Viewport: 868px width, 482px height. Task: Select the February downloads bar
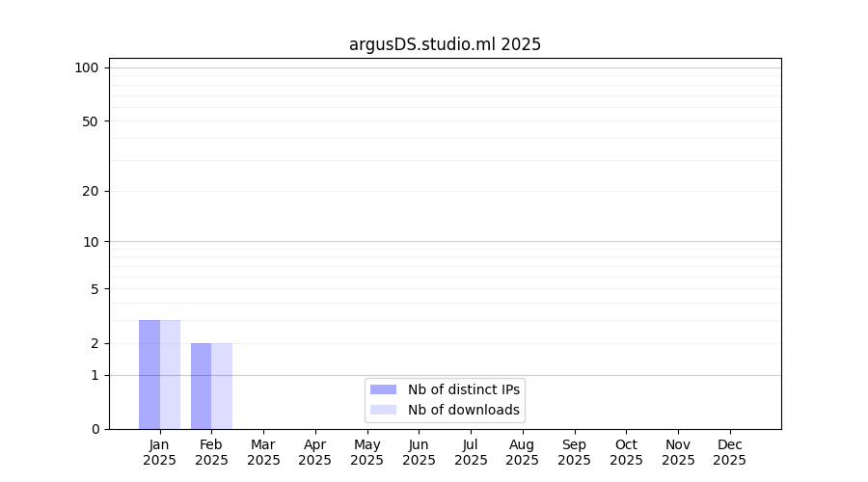coord(222,386)
